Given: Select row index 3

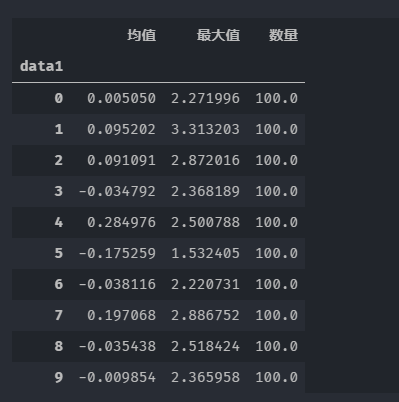Looking at the screenshot, I should click(x=59, y=191).
